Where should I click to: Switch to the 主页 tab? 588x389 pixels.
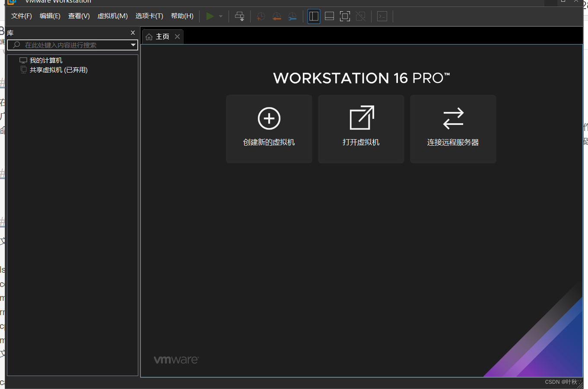tap(162, 37)
